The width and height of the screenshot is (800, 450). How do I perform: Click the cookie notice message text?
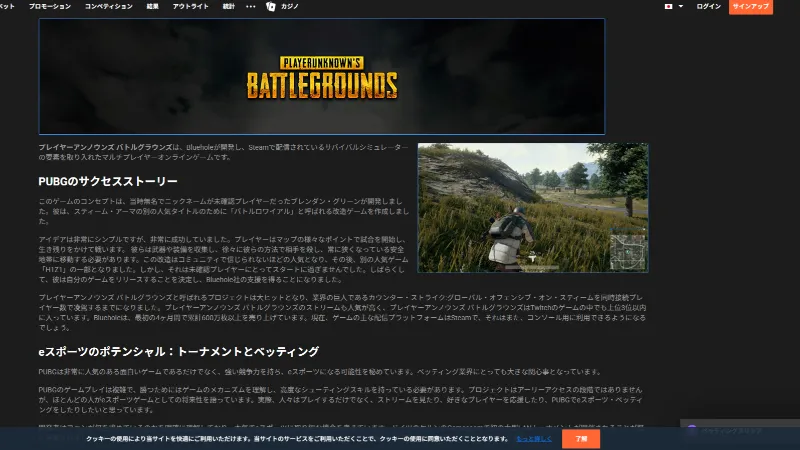click(x=297, y=439)
